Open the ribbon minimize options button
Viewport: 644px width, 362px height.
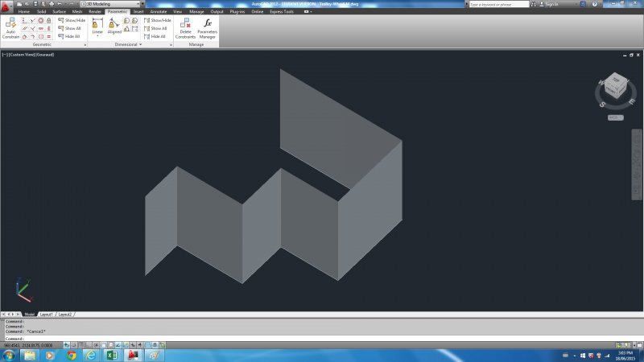308,11
